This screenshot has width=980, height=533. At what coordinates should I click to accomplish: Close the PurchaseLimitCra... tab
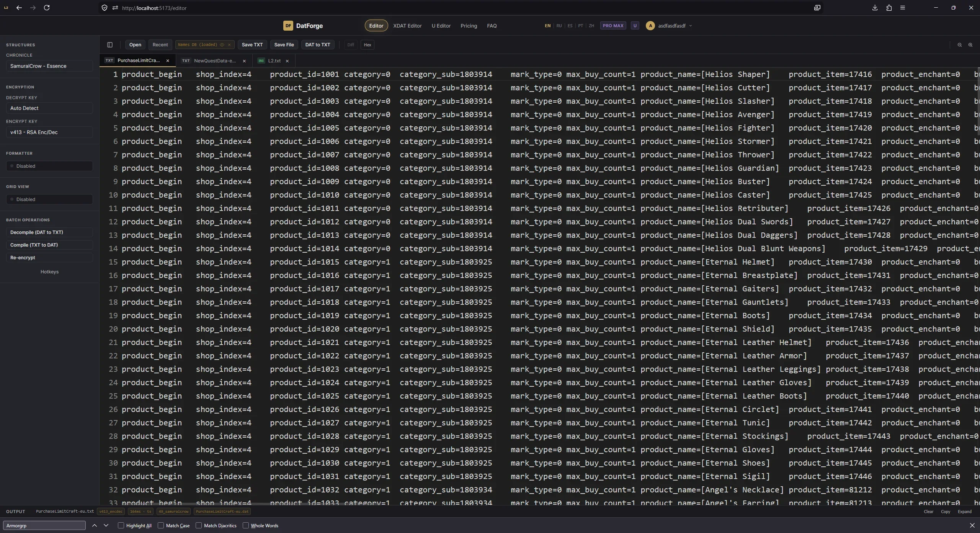point(168,61)
